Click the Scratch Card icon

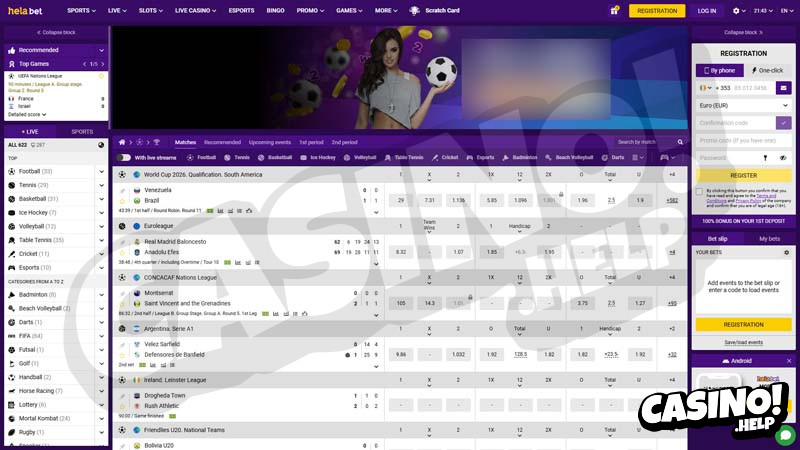[414, 10]
